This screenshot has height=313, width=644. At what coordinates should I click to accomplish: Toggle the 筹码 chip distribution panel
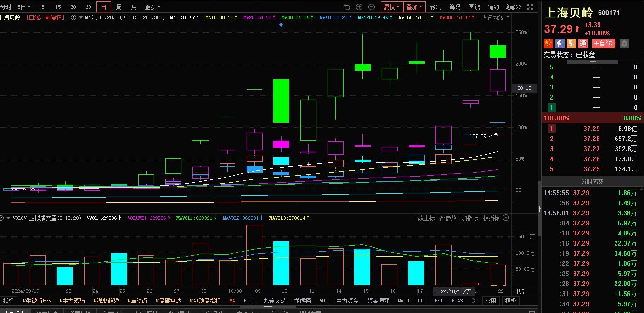click(x=455, y=7)
